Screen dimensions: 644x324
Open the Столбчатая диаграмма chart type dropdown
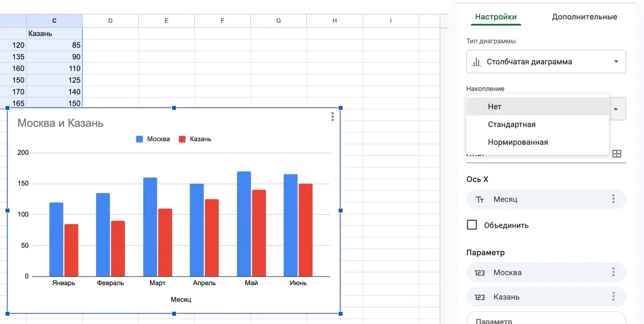pyautogui.click(x=546, y=62)
